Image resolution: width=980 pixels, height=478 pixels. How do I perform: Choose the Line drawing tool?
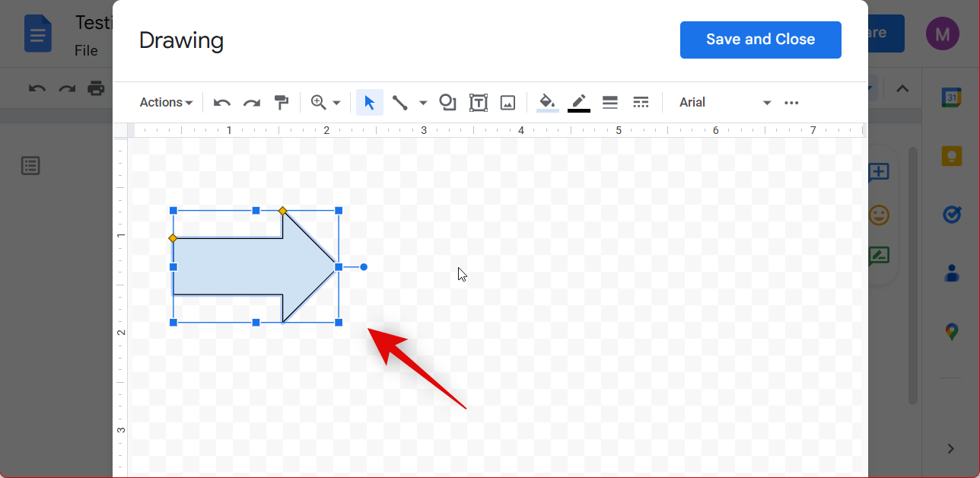pos(400,103)
